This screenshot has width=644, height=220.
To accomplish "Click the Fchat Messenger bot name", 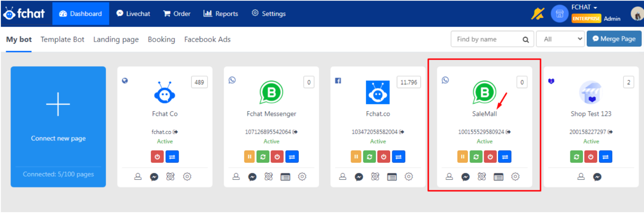I will pyautogui.click(x=271, y=114).
